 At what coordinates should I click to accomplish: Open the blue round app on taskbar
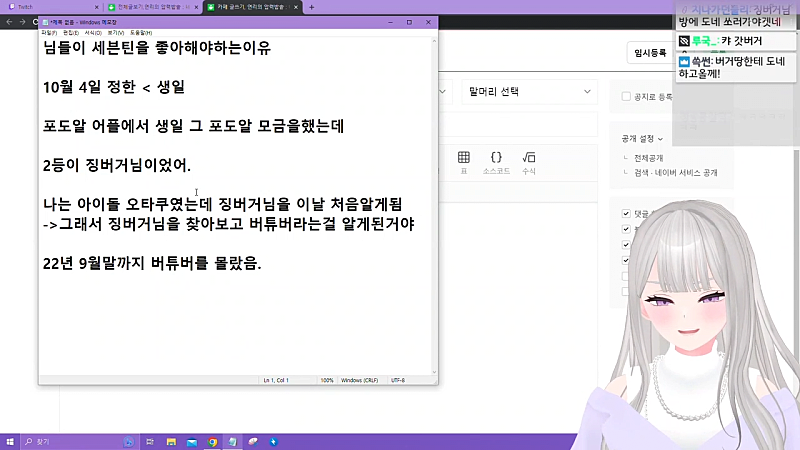coord(273,442)
